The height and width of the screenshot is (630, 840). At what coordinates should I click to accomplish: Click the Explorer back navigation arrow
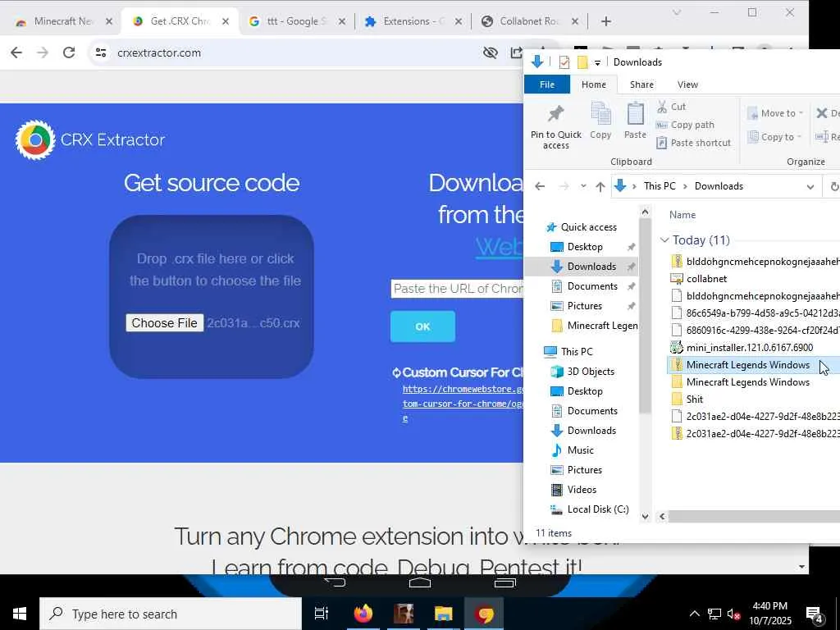[540, 186]
